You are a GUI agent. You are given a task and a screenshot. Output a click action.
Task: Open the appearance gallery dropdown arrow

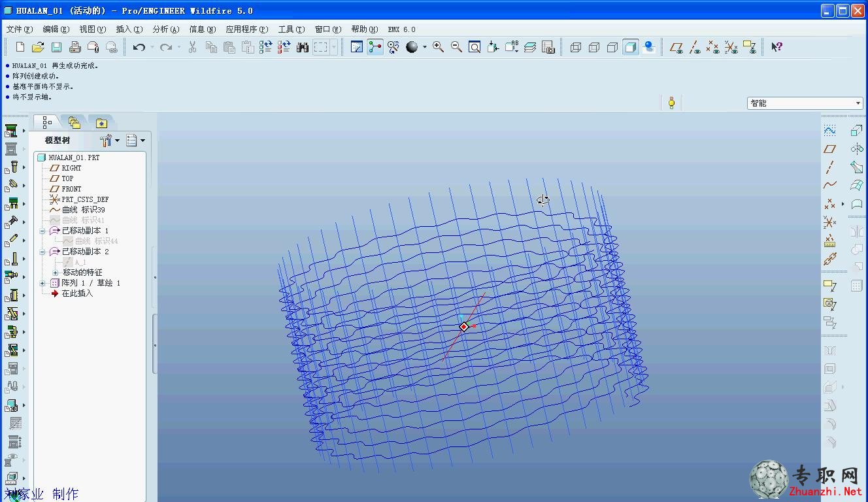click(x=425, y=47)
